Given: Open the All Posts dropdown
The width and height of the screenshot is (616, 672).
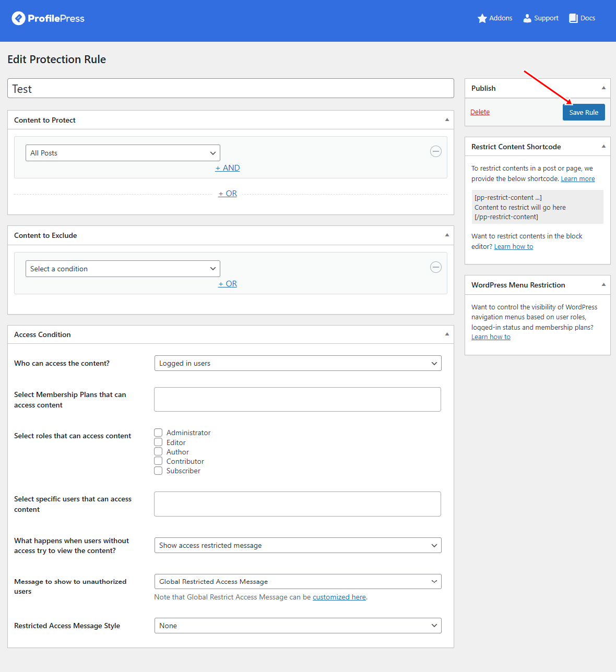Looking at the screenshot, I should pyautogui.click(x=123, y=153).
